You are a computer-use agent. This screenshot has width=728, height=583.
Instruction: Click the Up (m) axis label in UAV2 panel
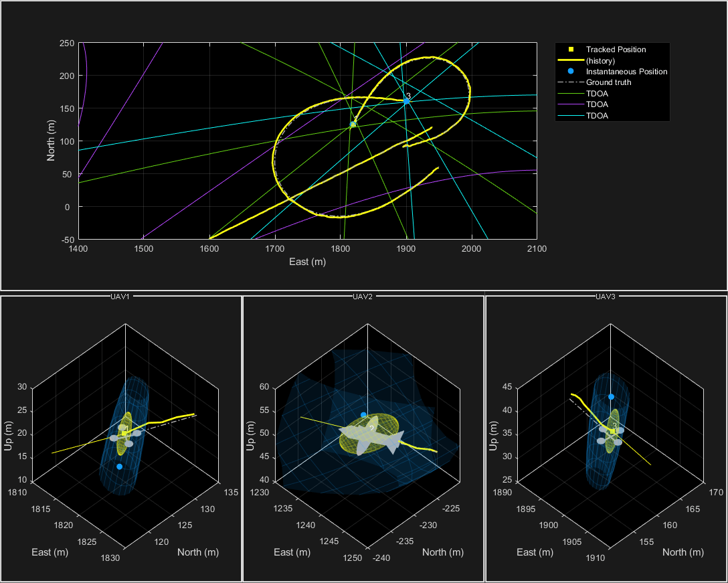tap(252, 432)
